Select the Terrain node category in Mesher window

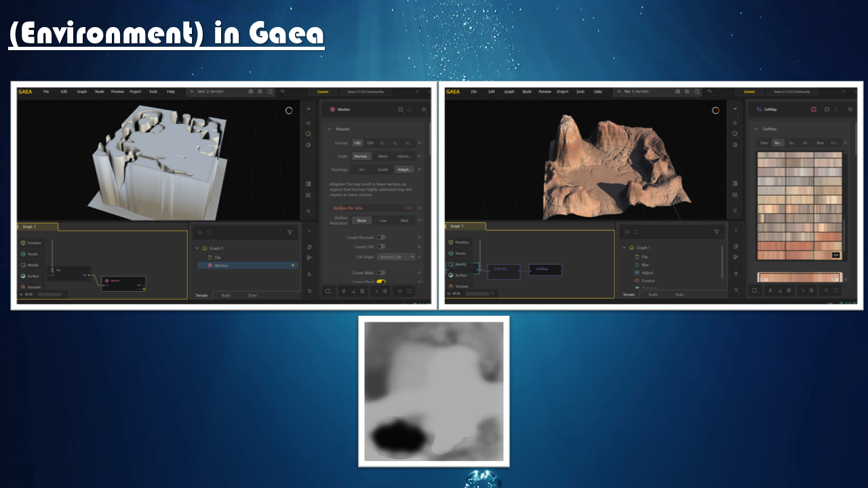pyautogui.click(x=31, y=254)
